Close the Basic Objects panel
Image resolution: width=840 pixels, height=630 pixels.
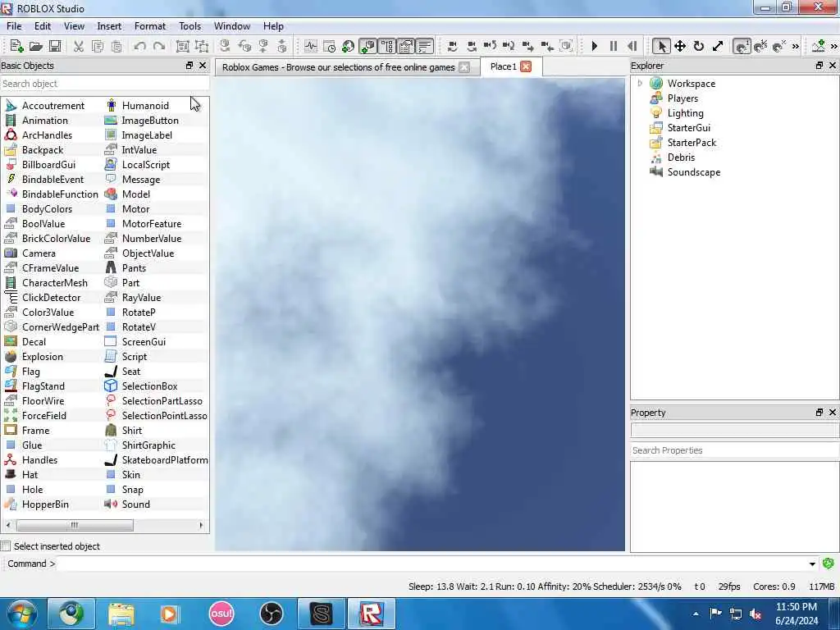coord(203,66)
